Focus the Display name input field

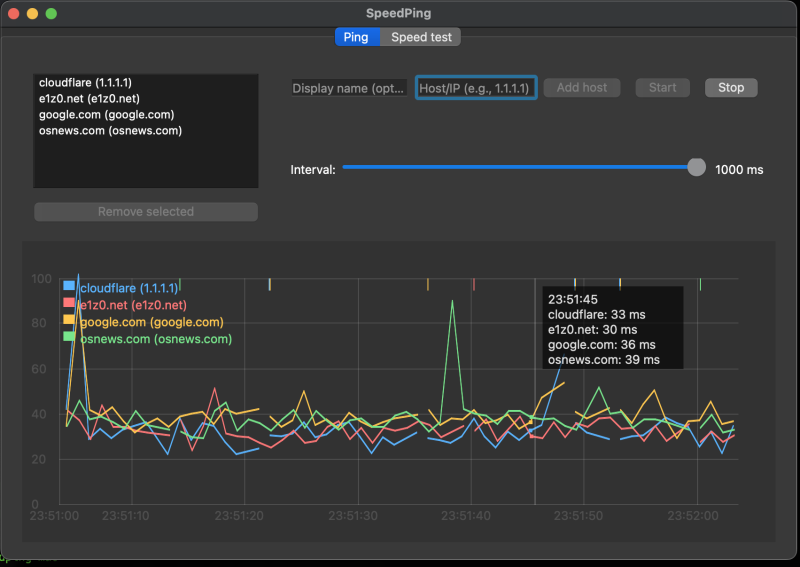(x=349, y=88)
